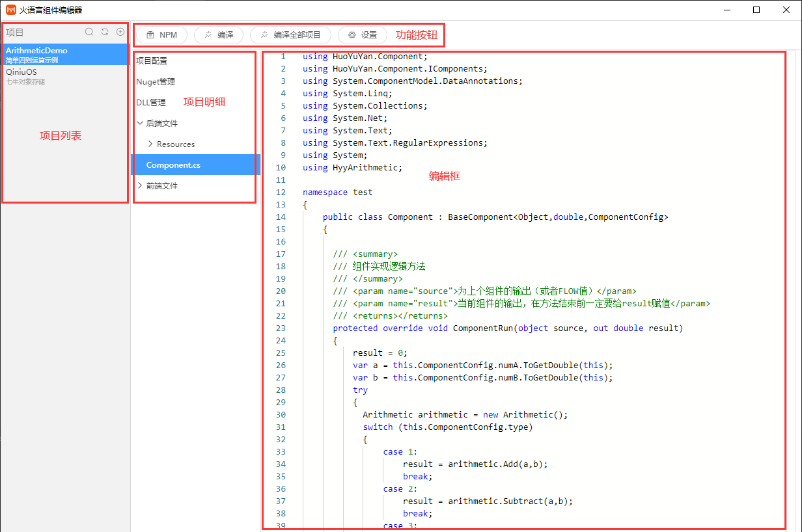Screen dimensions: 802x532
Task: Expand the 前端文件 folder
Action: 141,185
